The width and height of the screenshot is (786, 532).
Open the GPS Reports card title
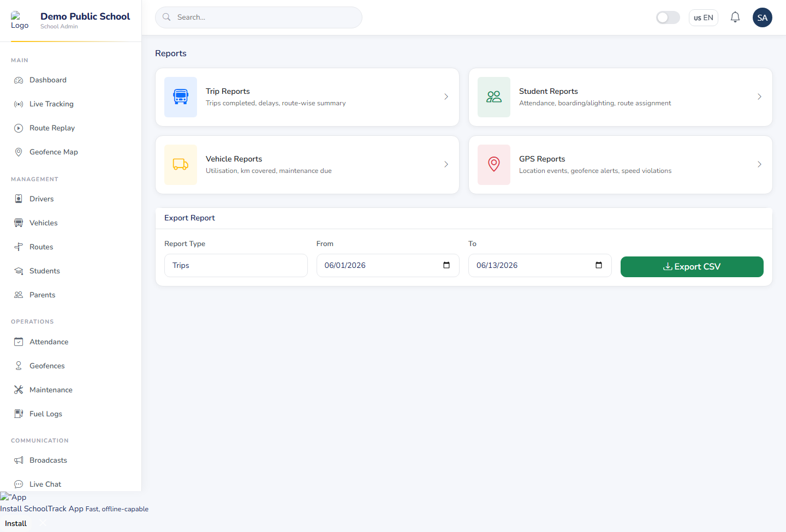pos(542,159)
